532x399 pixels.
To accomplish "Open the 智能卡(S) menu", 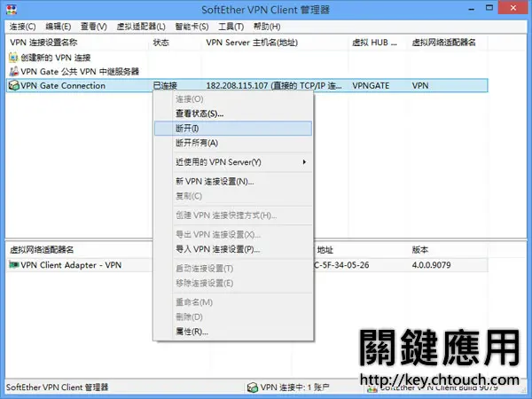I will pos(192,27).
